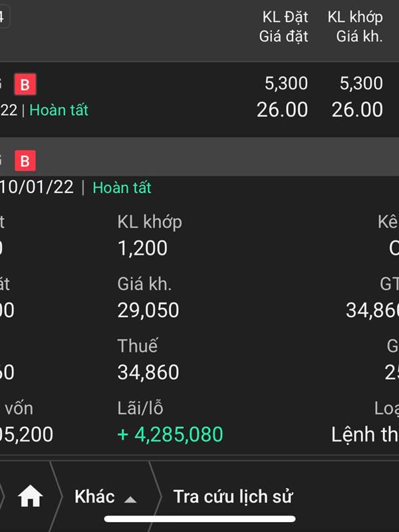Sort by KL Đặt column header
The image size is (399, 532).
[285, 17]
